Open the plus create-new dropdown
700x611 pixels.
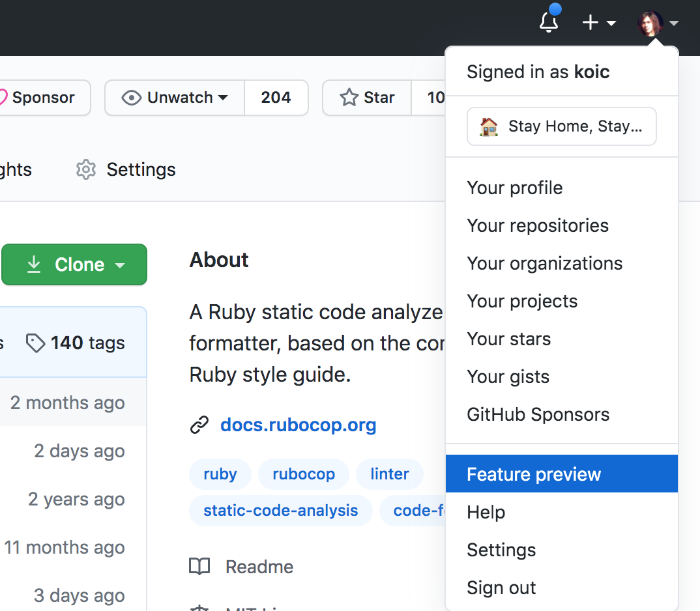(598, 21)
